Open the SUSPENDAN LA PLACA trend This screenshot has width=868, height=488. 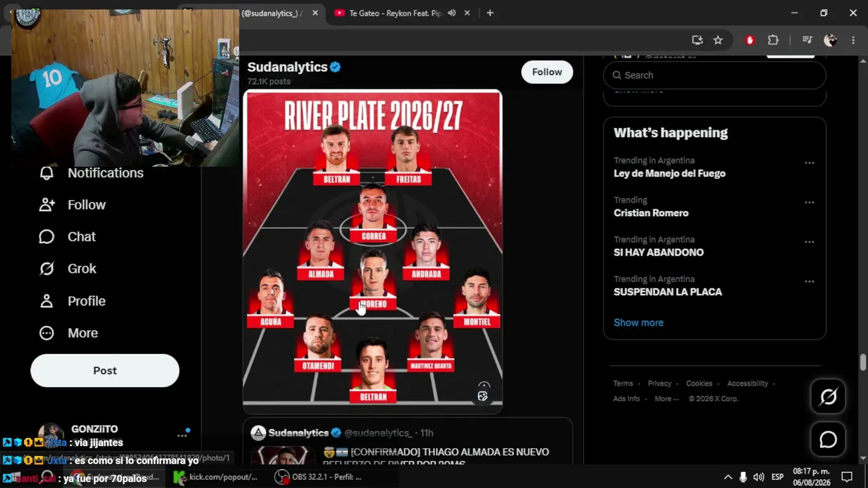668,291
